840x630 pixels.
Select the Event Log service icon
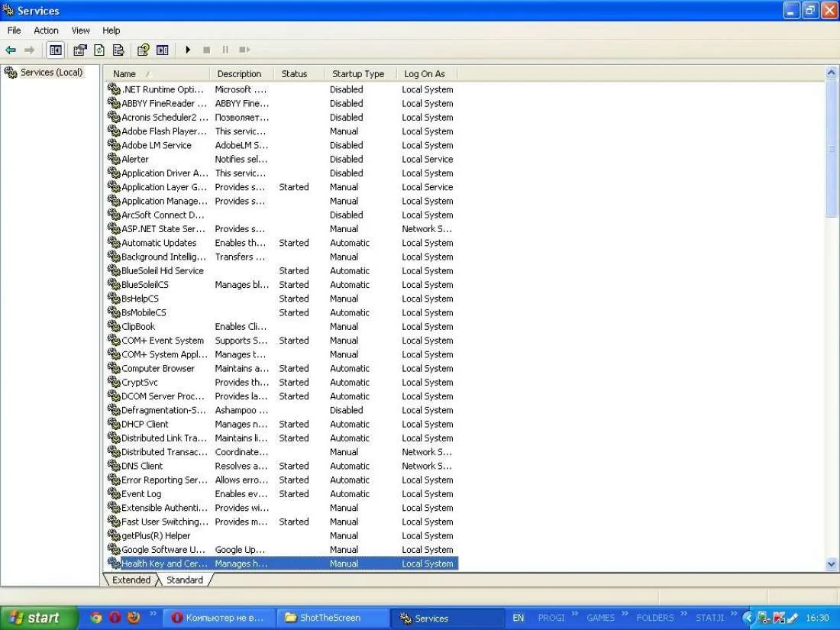(114, 493)
